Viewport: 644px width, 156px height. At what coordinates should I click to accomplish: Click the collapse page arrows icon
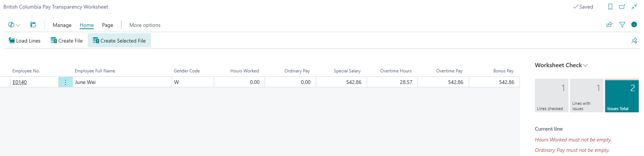[x=634, y=7]
